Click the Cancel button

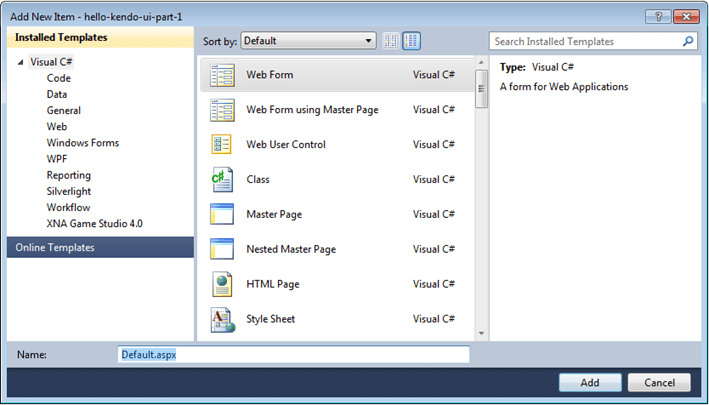(x=659, y=382)
